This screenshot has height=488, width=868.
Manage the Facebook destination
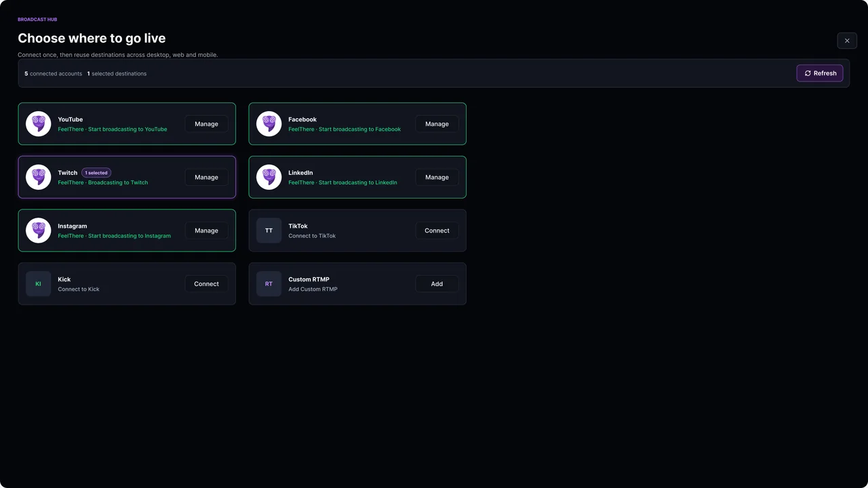point(437,124)
